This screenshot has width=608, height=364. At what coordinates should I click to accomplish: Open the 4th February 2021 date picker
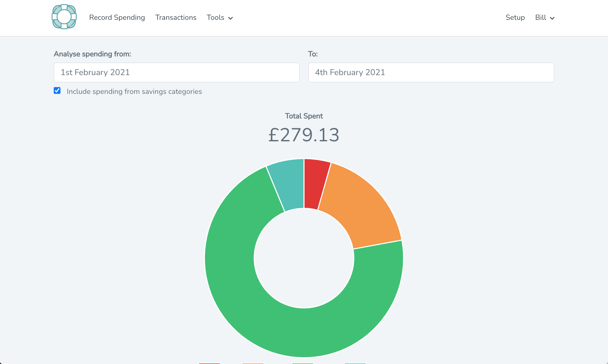[431, 72]
